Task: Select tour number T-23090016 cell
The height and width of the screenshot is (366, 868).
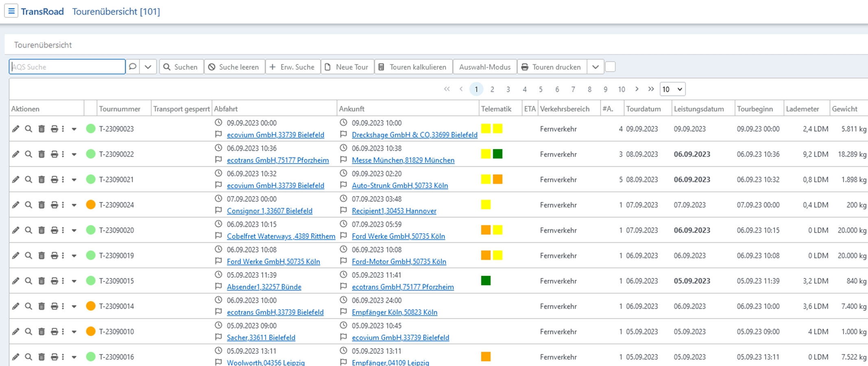Action: (116, 357)
